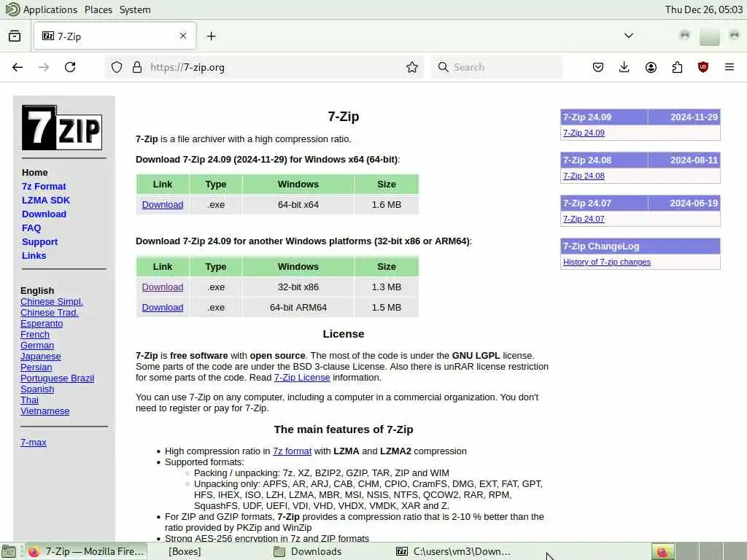Switch language to Persian
This screenshot has width=747, height=560.
pos(36,367)
